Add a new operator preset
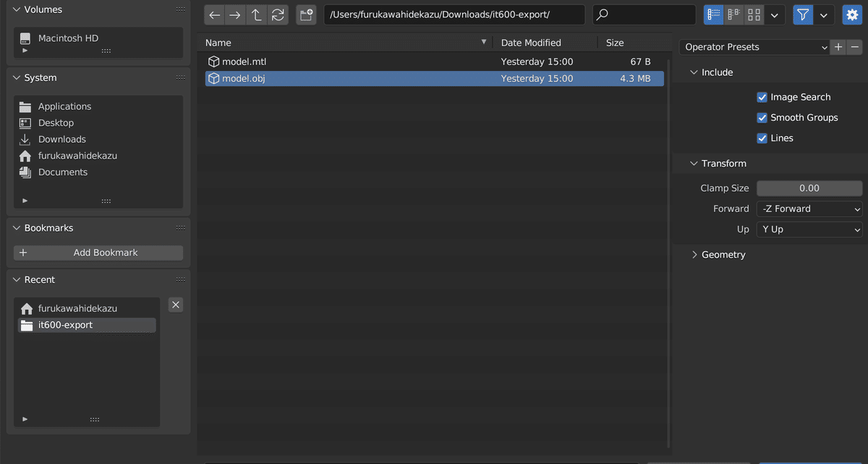 click(x=838, y=47)
